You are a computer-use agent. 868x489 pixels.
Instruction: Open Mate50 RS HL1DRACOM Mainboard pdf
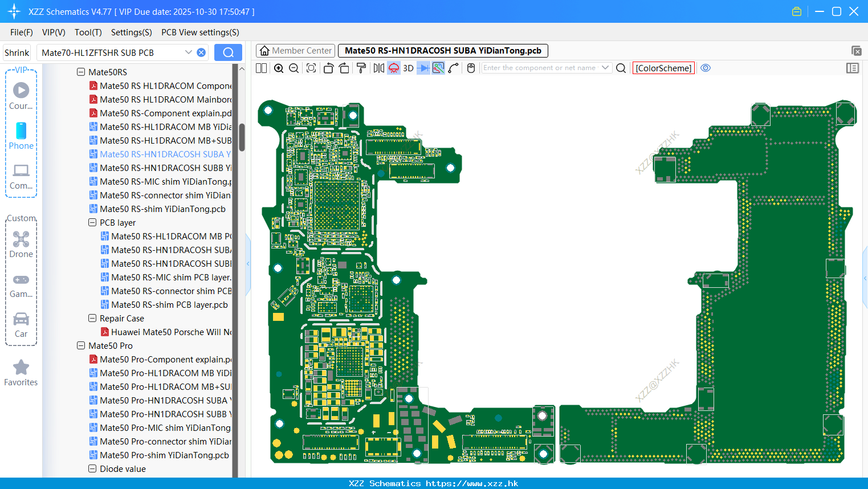pos(161,100)
